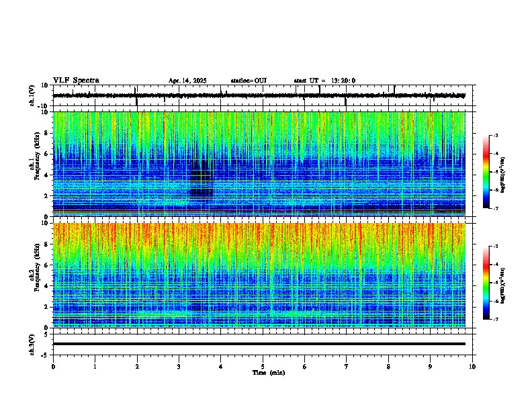Click the "8" kHz tick on ch.1 frequency axis

46,133
